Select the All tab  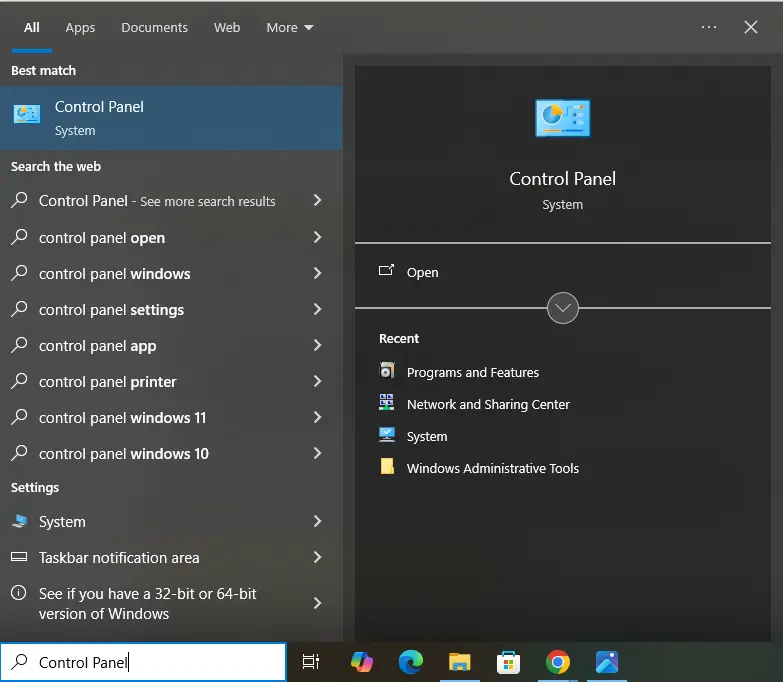(31, 27)
